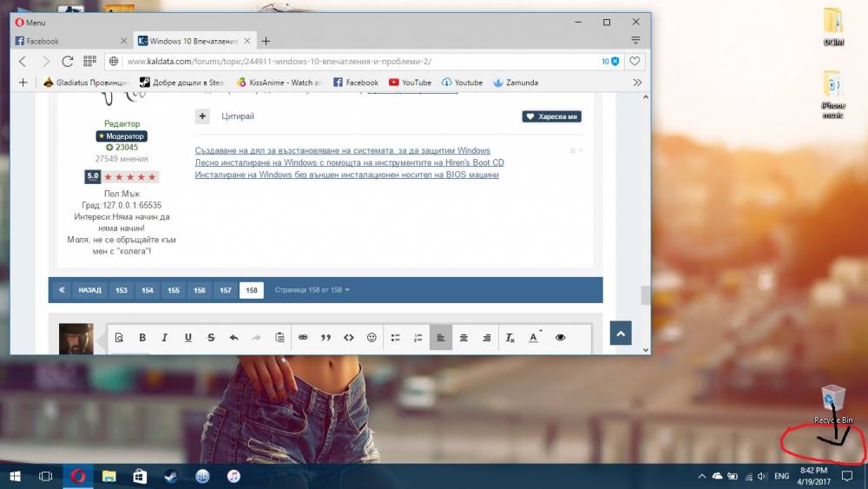The height and width of the screenshot is (489, 868).
Task: Open the Steam welcome bookmark
Action: (x=181, y=83)
